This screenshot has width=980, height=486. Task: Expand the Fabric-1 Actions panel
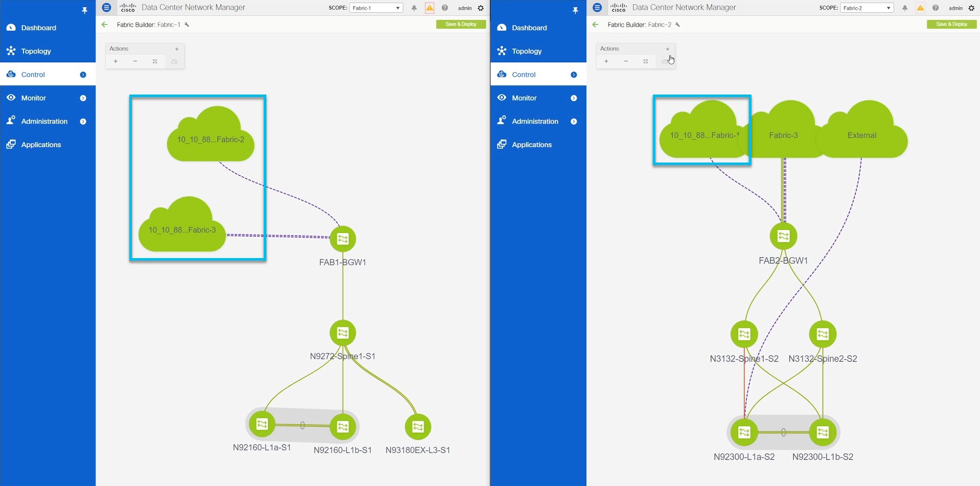tap(177, 49)
